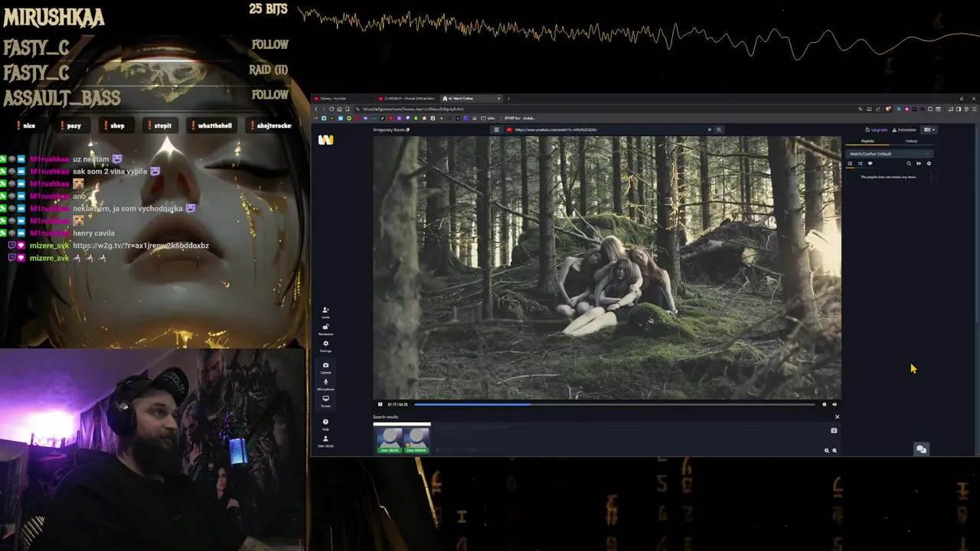Click the user count badge
980x551 pixels.
834,430
